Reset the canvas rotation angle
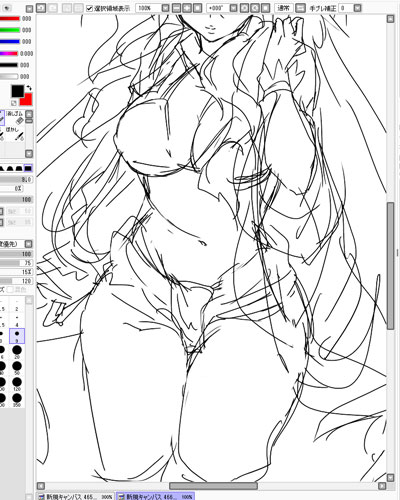 click(x=265, y=8)
